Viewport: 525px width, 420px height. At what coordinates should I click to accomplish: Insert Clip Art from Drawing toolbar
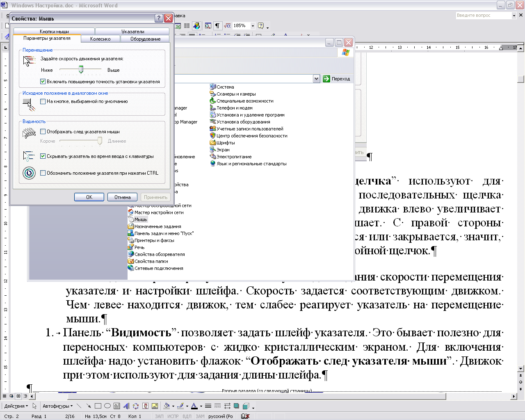coord(145,406)
